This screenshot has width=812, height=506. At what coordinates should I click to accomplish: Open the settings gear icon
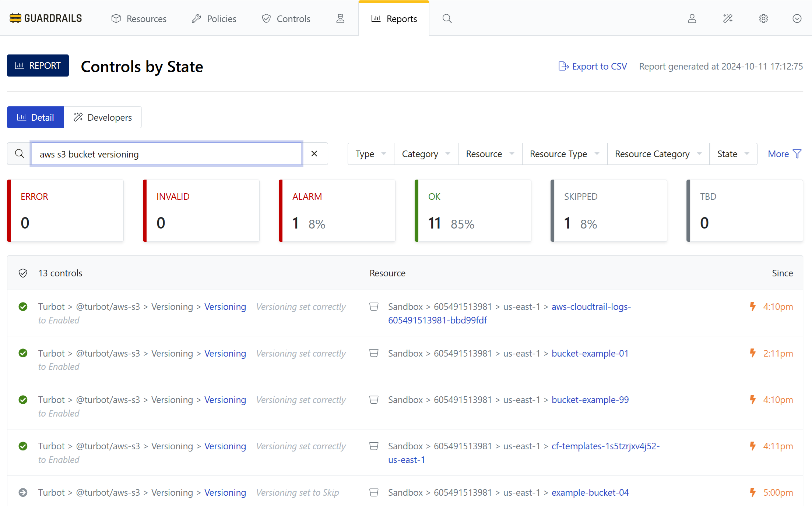pos(763,18)
